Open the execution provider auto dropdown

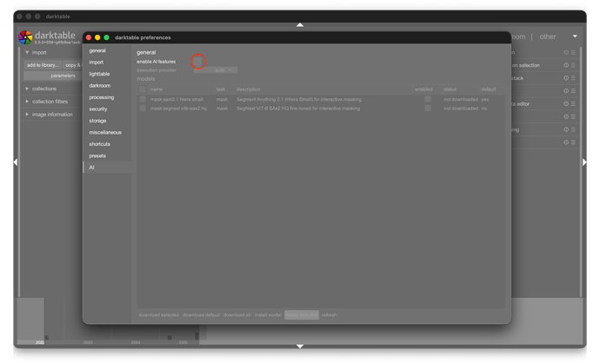216,70
